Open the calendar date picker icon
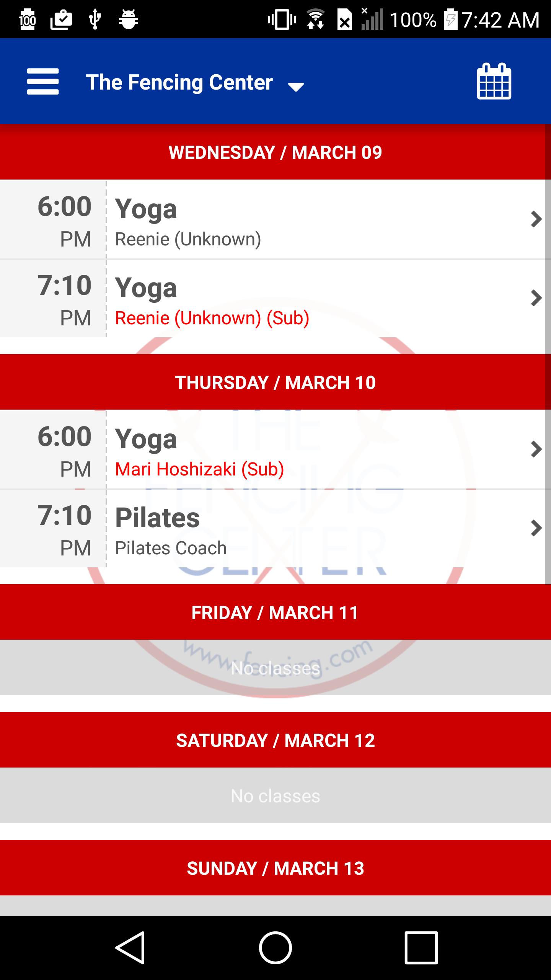Screen dimensions: 551x980 tap(494, 82)
